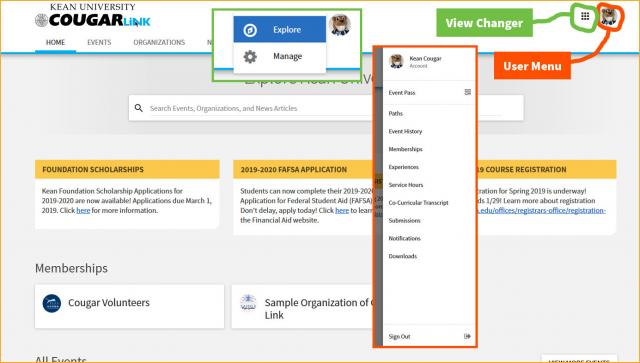Open the EVENTS tab
Viewport: 640px width, 363px height.
coord(99,42)
